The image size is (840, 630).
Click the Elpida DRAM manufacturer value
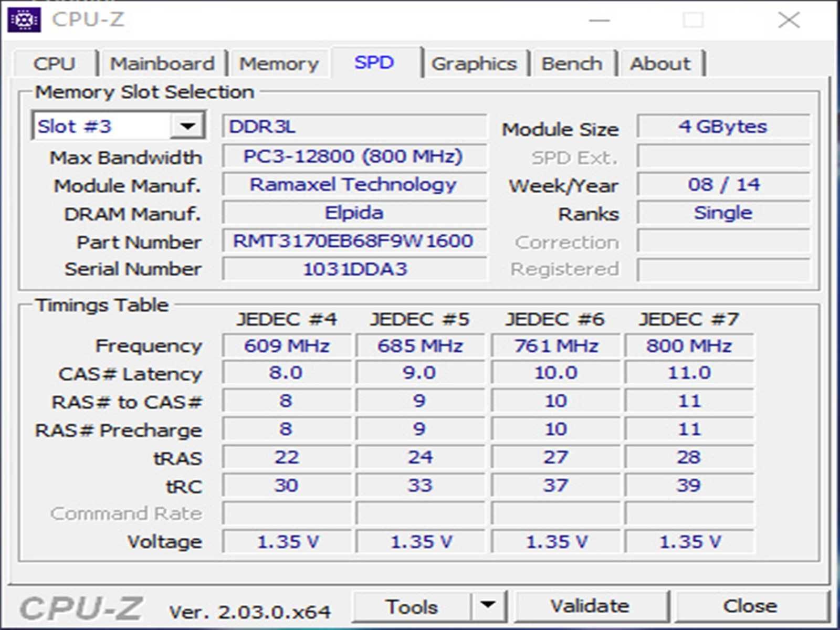[354, 213]
